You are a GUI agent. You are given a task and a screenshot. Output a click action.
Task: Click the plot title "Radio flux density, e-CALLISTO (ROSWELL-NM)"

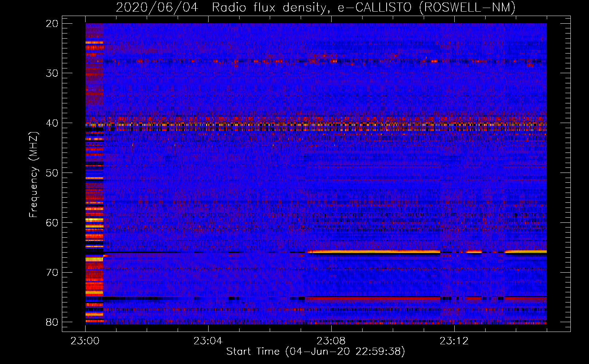pyautogui.click(x=363, y=7)
